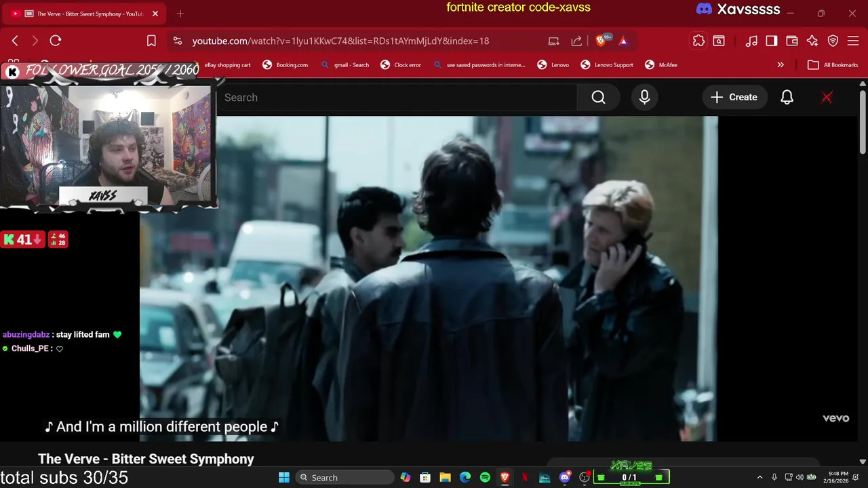Viewport: 868px width, 488px height.
Task: Open the tab search icon in toolbar
Action: 719,41
